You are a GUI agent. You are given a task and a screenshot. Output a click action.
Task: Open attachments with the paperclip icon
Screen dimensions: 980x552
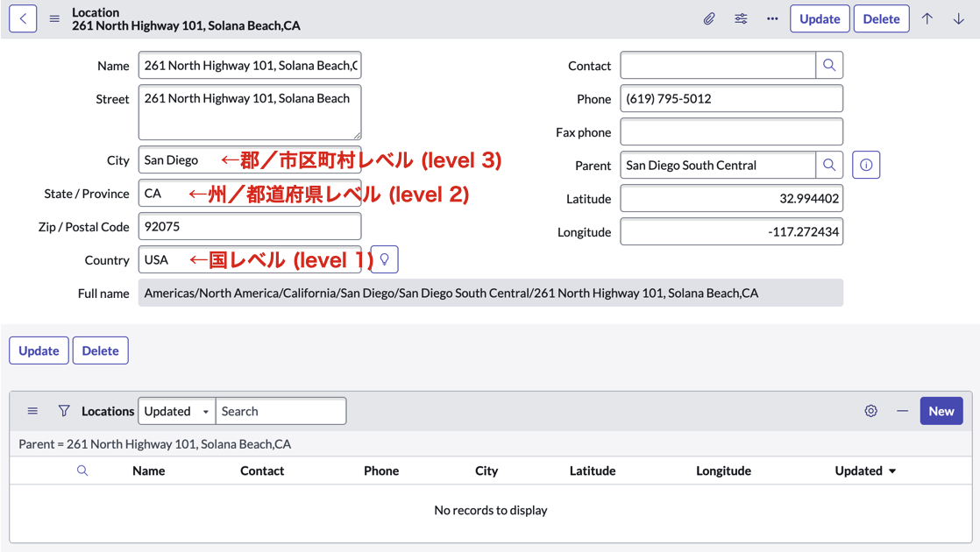tap(709, 18)
